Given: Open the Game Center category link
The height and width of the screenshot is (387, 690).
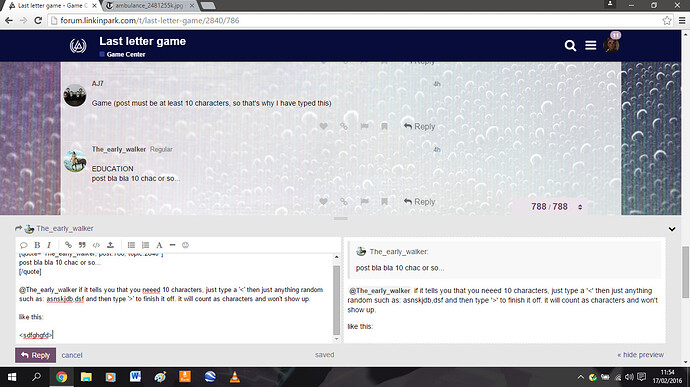Looking at the screenshot, I should 126,55.
